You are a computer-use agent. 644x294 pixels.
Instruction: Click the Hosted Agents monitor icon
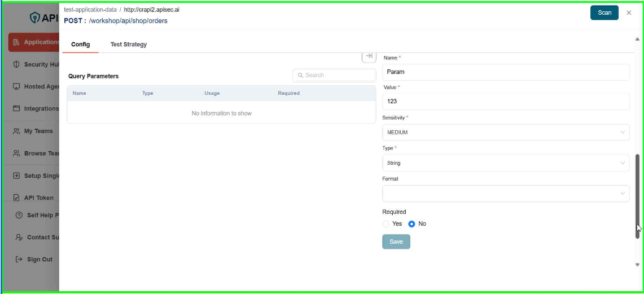[x=16, y=87]
